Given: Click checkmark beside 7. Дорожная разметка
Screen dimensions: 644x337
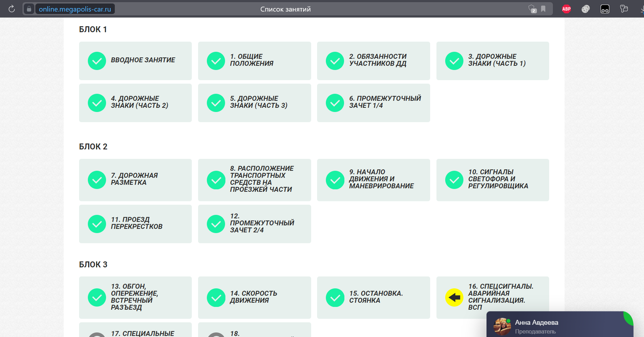Looking at the screenshot, I should pyautogui.click(x=97, y=180).
